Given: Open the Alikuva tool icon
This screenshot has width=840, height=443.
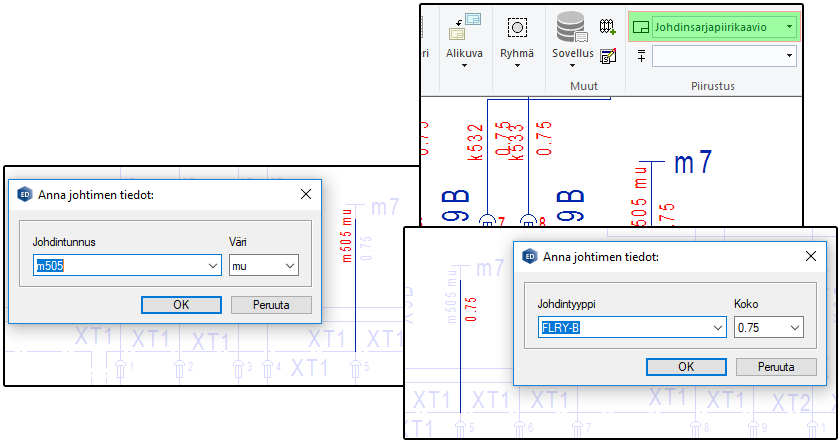Looking at the screenshot, I should [x=464, y=27].
